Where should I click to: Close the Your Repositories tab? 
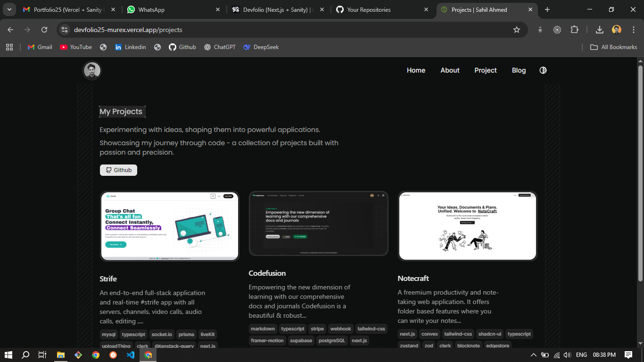(426, 9)
